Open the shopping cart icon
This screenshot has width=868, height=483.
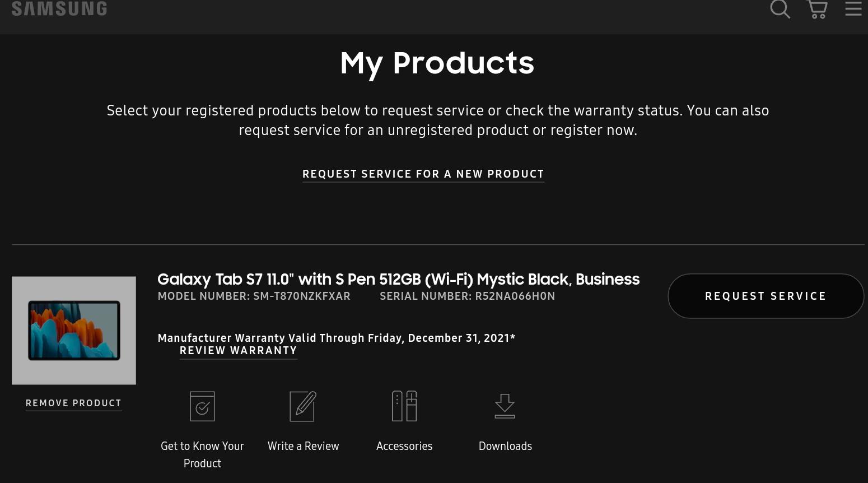coord(817,9)
